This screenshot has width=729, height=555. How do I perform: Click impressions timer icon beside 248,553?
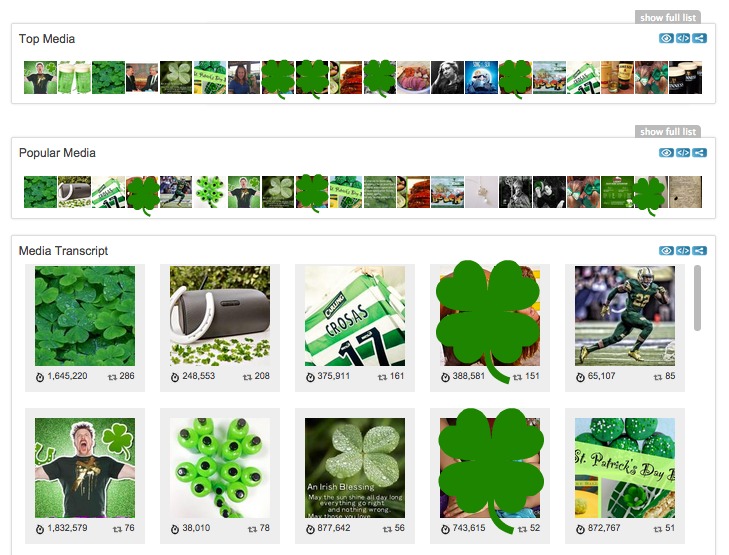click(x=175, y=377)
